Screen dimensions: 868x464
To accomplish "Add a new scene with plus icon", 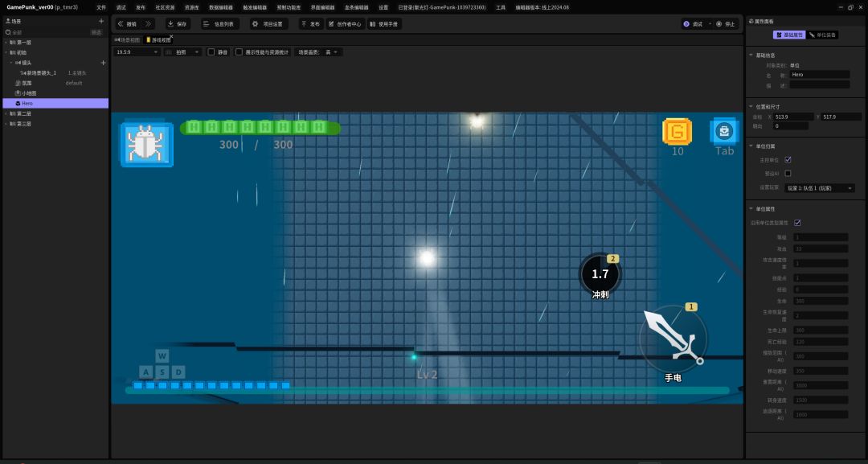I will pos(101,21).
